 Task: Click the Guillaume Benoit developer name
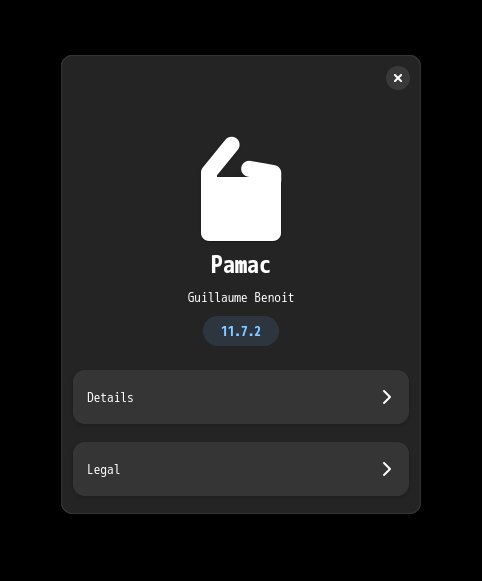[241, 298]
